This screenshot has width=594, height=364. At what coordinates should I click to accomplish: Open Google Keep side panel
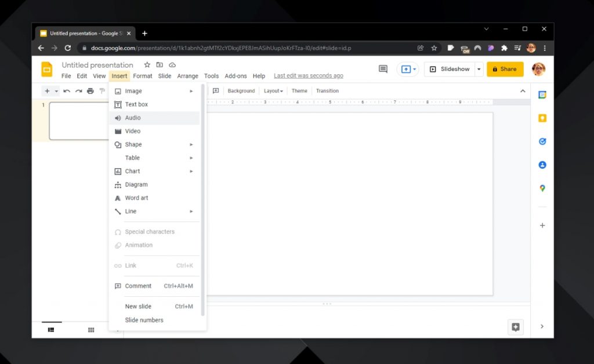click(542, 118)
